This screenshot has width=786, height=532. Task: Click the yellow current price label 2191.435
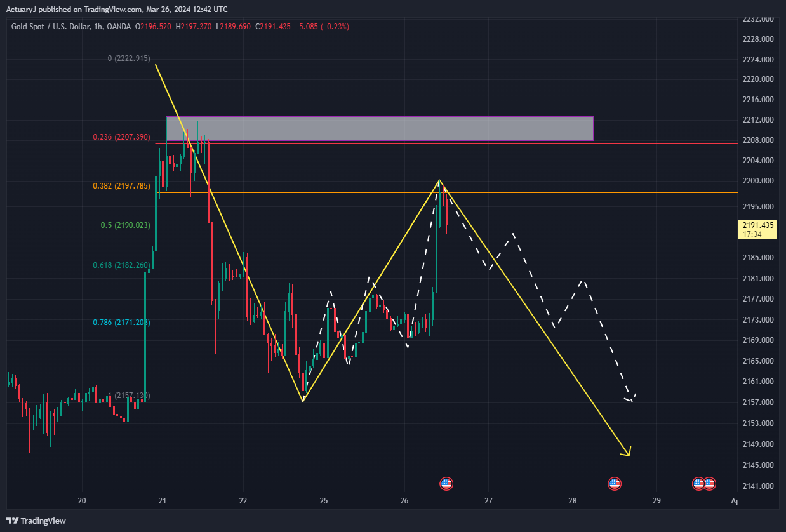[x=757, y=225]
